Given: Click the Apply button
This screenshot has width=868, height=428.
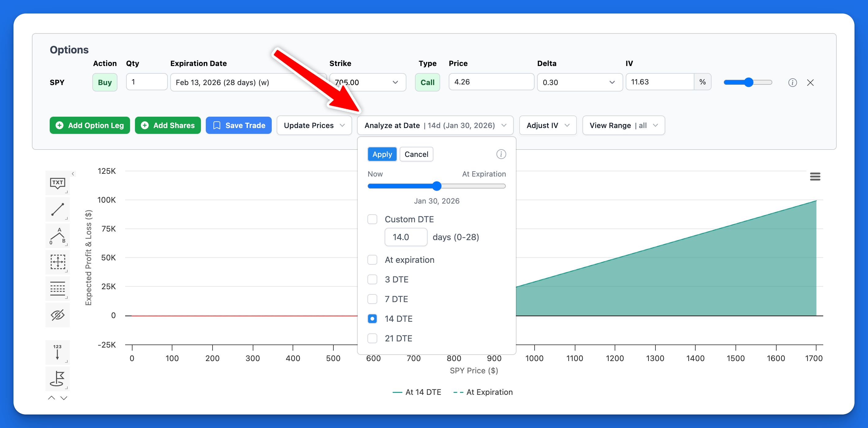Looking at the screenshot, I should click(x=382, y=154).
